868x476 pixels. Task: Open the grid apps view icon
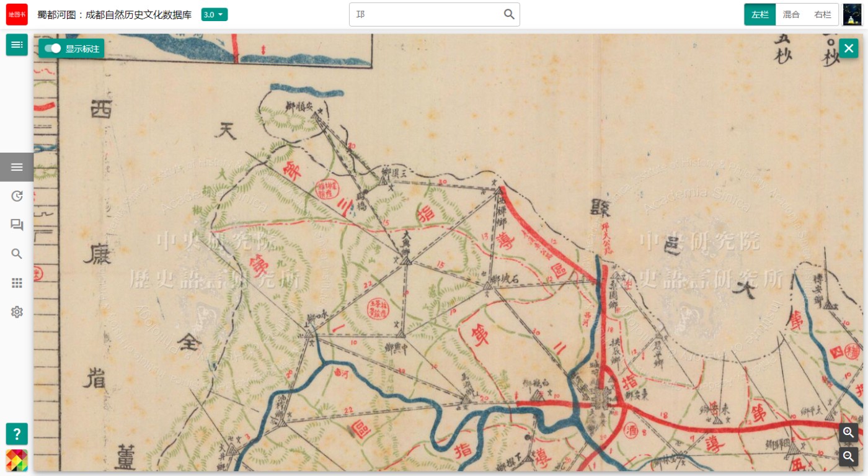coord(17,283)
